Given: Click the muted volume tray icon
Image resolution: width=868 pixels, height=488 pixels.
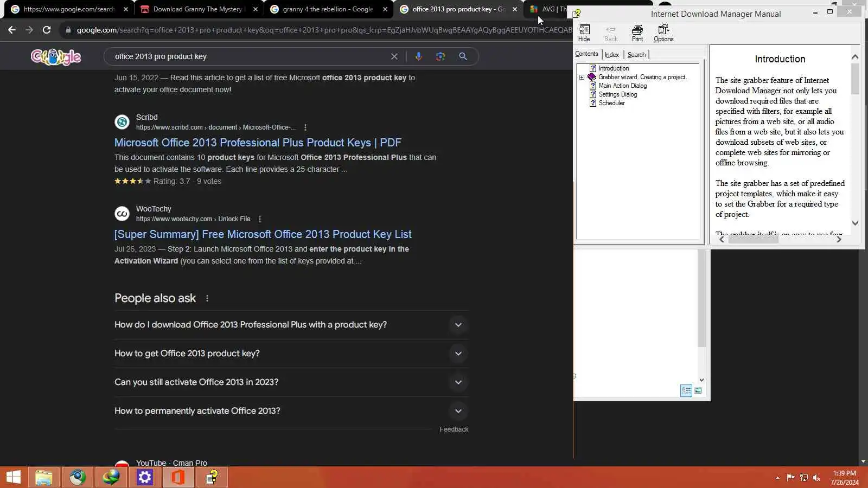Looking at the screenshot, I should coord(817,478).
